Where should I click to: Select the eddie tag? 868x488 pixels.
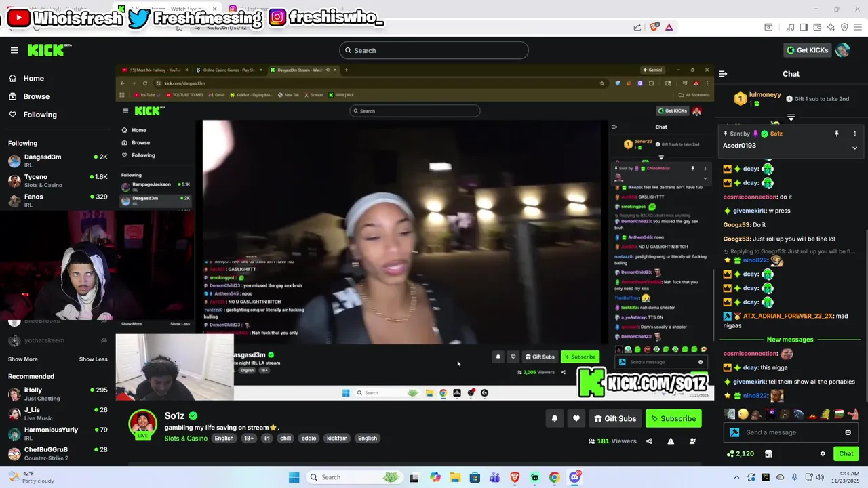coord(309,439)
